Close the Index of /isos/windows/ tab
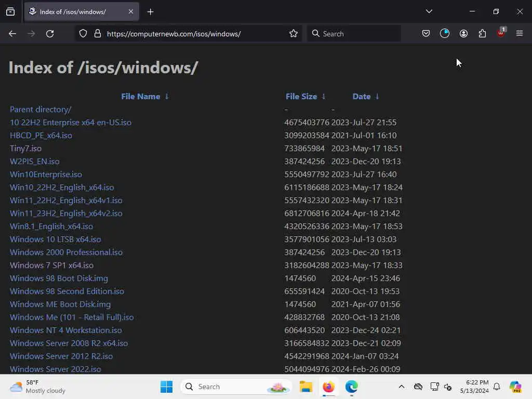The width and height of the screenshot is (532, 399). coord(131,11)
